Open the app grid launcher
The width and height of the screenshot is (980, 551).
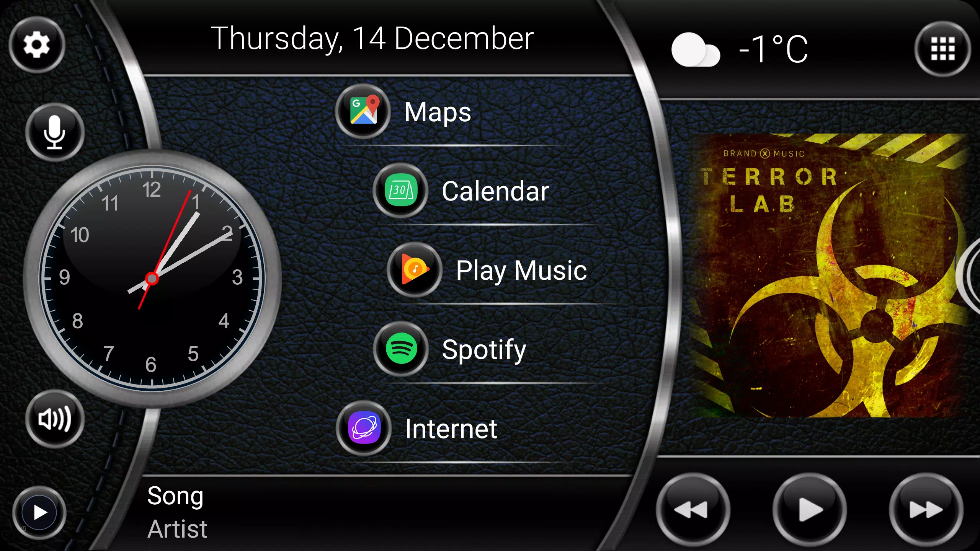pos(943,47)
